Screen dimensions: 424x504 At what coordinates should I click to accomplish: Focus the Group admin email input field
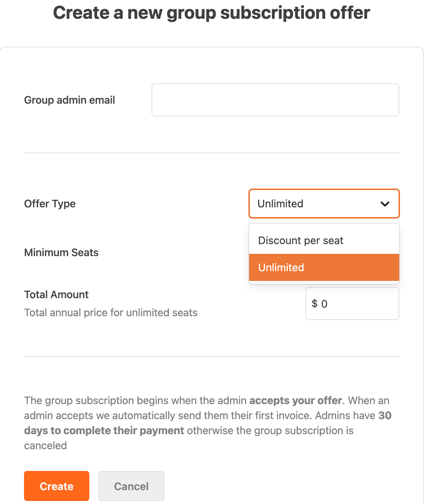(275, 100)
